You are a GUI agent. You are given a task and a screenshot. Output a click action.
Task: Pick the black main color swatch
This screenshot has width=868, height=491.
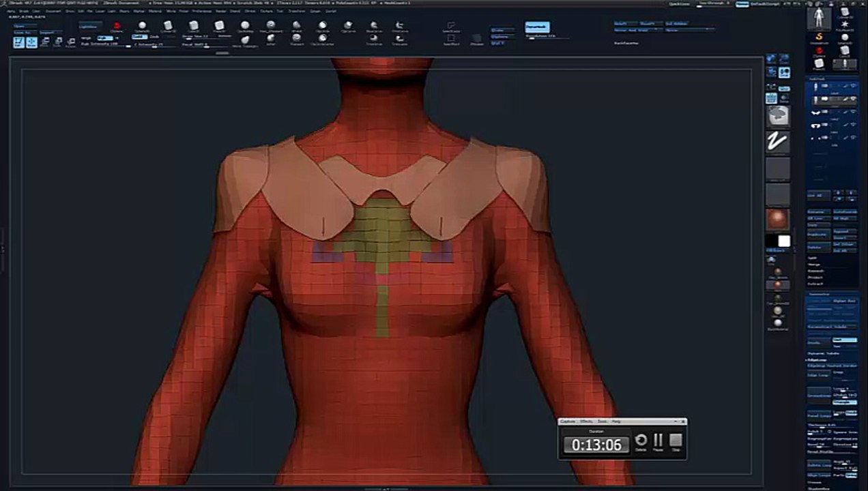(772, 241)
